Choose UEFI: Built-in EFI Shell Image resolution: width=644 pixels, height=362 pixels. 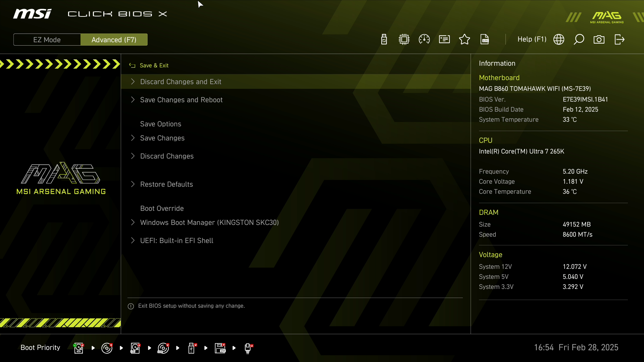point(176,241)
